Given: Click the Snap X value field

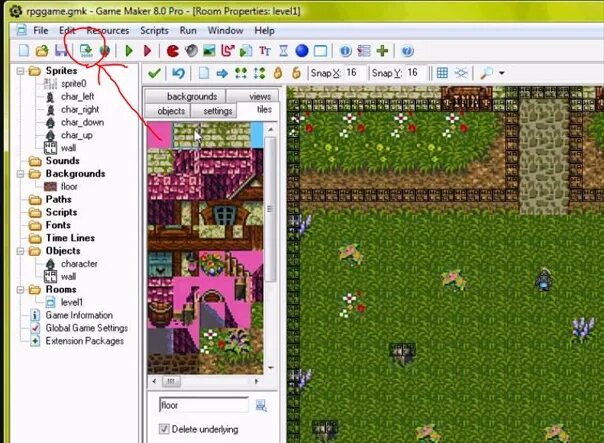Looking at the screenshot, I should point(354,73).
